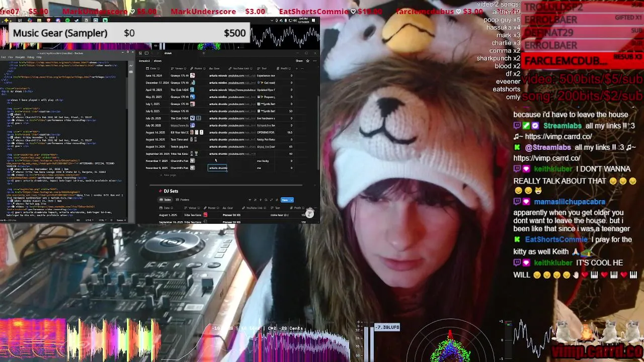Open the Text column header menu in shows
The width and height of the screenshot is (644, 362).
click(262, 68)
